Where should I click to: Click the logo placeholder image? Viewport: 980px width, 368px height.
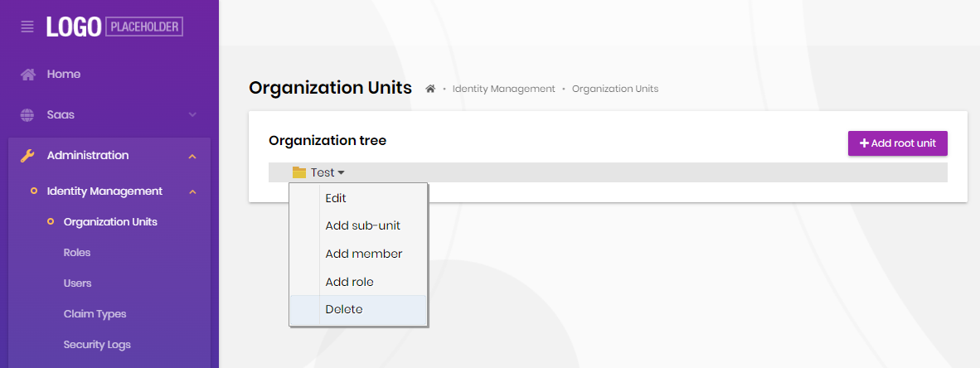click(114, 27)
